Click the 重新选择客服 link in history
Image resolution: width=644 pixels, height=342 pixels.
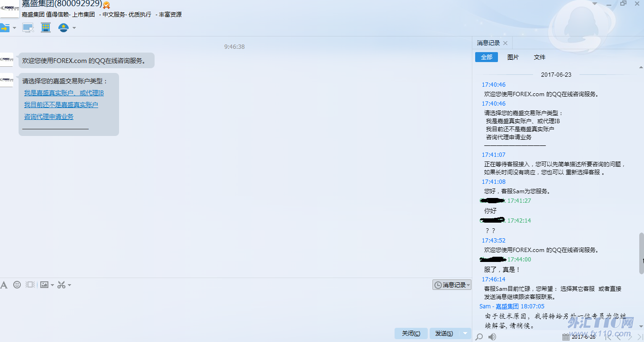tap(583, 172)
